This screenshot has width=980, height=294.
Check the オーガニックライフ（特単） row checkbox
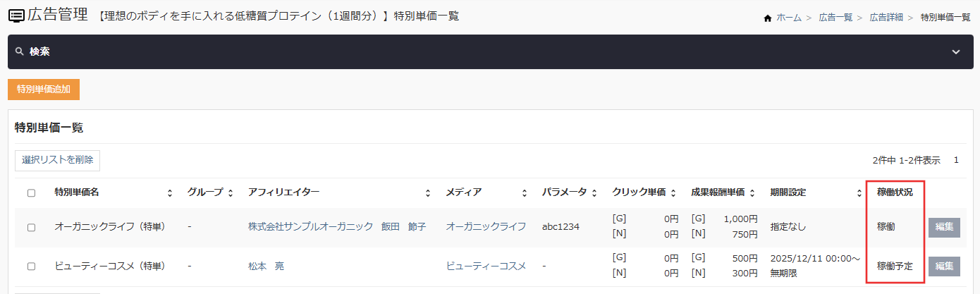point(31,227)
